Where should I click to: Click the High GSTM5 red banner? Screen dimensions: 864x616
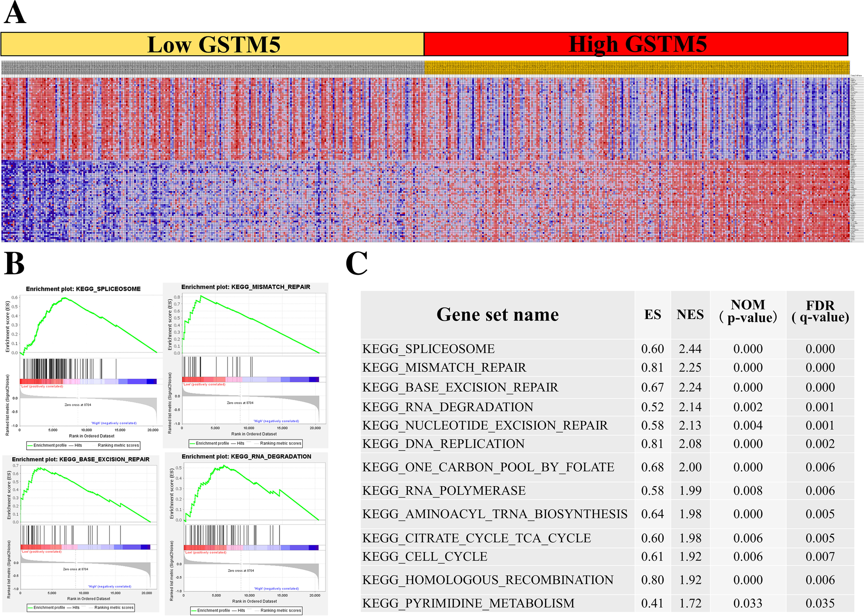636,44
